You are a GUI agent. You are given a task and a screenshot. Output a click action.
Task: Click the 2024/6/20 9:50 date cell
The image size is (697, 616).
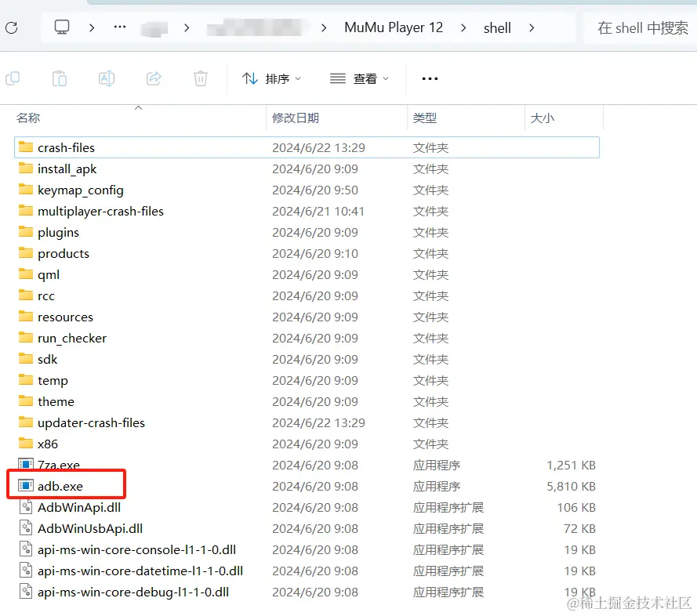(315, 190)
